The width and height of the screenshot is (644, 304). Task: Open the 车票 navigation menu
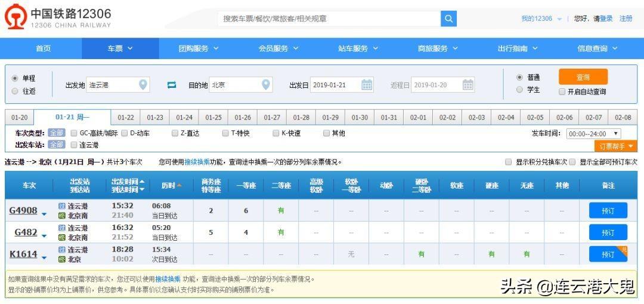pos(120,48)
